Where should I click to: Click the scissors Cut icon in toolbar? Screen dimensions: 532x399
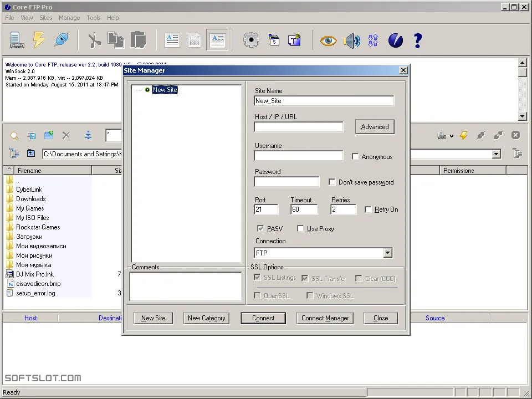(x=94, y=40)
